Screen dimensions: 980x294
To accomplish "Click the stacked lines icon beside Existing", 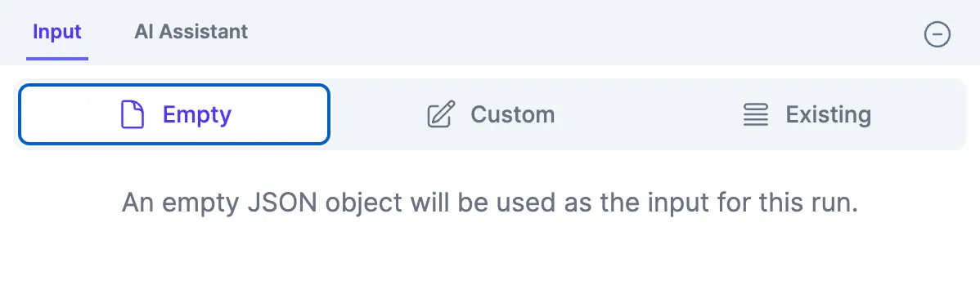I will pos(756,115).
